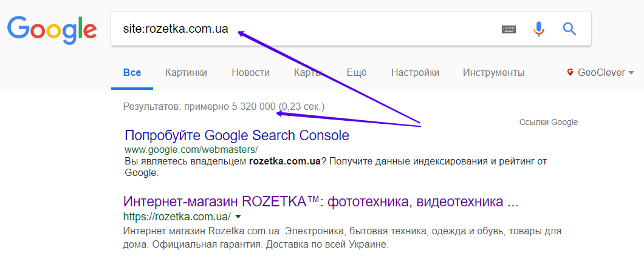
Task: Start voice search with microphone icon
Action: (x=539, y=29)
